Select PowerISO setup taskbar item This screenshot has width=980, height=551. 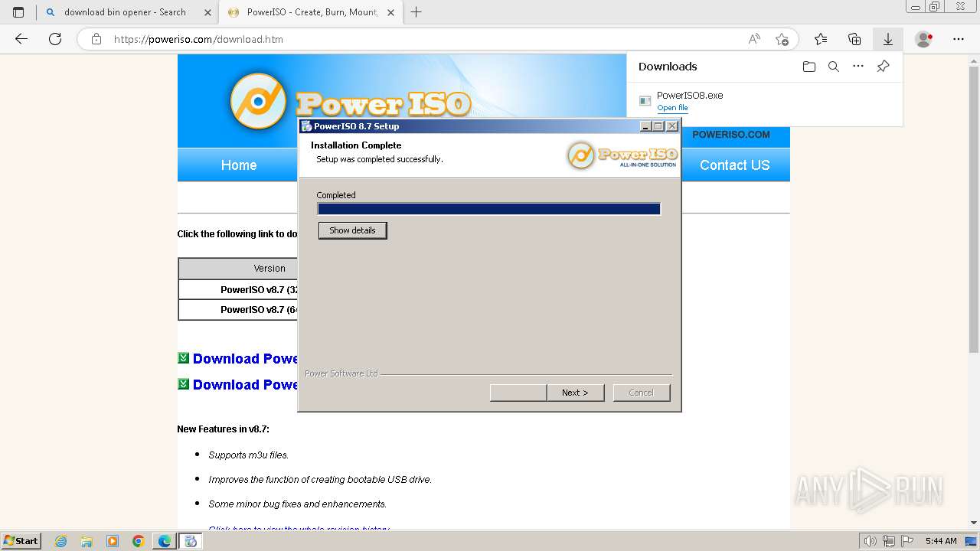tap(191, 541)
